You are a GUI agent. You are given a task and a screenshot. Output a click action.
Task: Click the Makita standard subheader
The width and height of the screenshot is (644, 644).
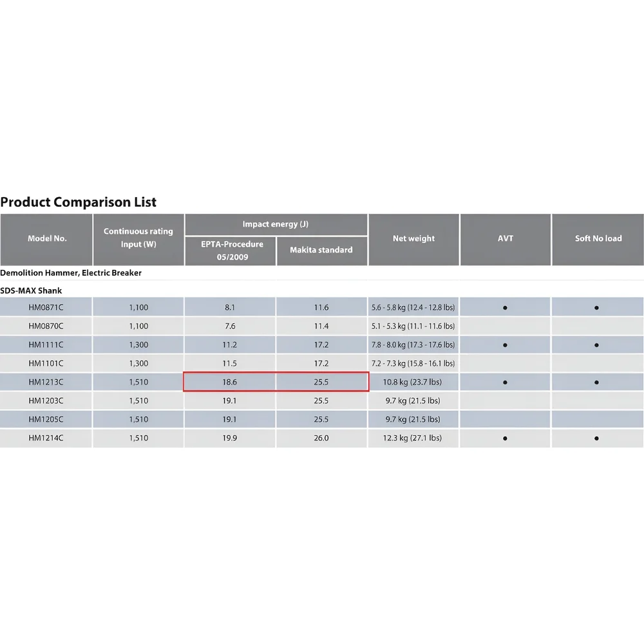coord(321,250)
